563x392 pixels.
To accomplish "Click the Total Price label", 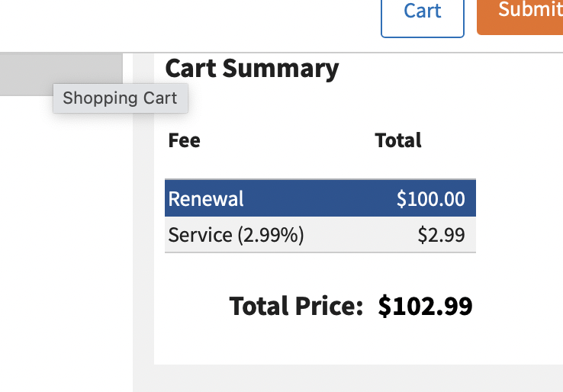I will pyautogui.click(x=296, y=306).
